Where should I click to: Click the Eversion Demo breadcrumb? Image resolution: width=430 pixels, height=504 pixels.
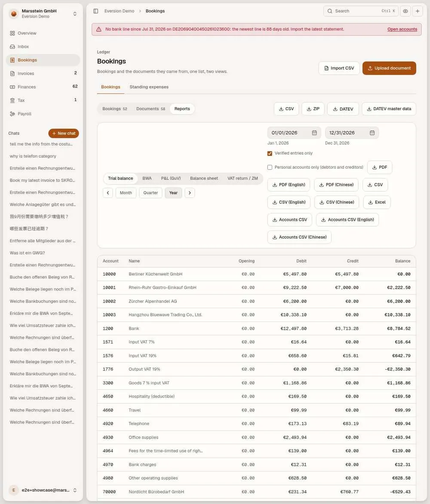point(119,11)
